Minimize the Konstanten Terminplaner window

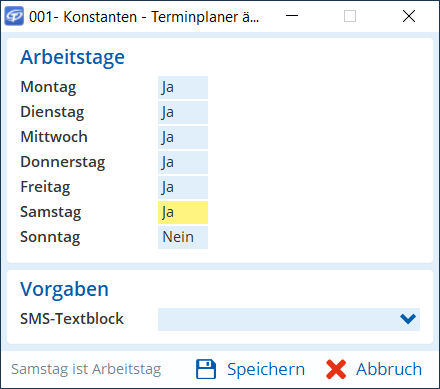tap(292, 16)
